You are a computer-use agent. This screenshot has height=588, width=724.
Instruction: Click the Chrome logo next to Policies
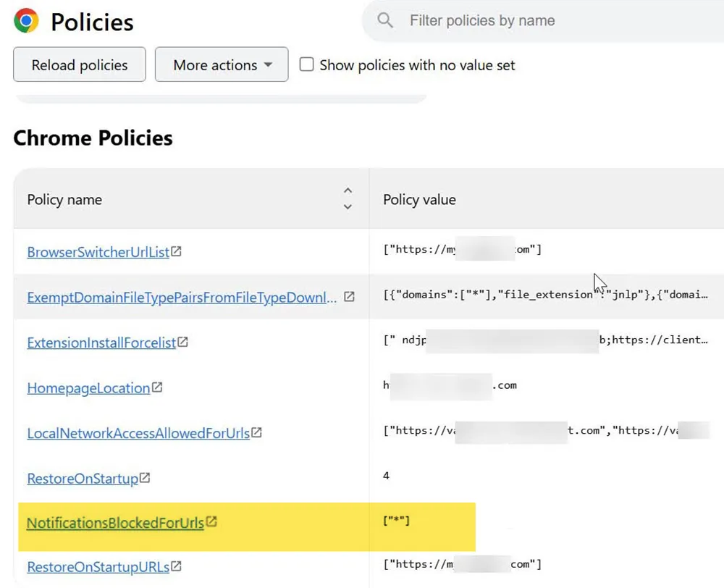tap(25, 20)
